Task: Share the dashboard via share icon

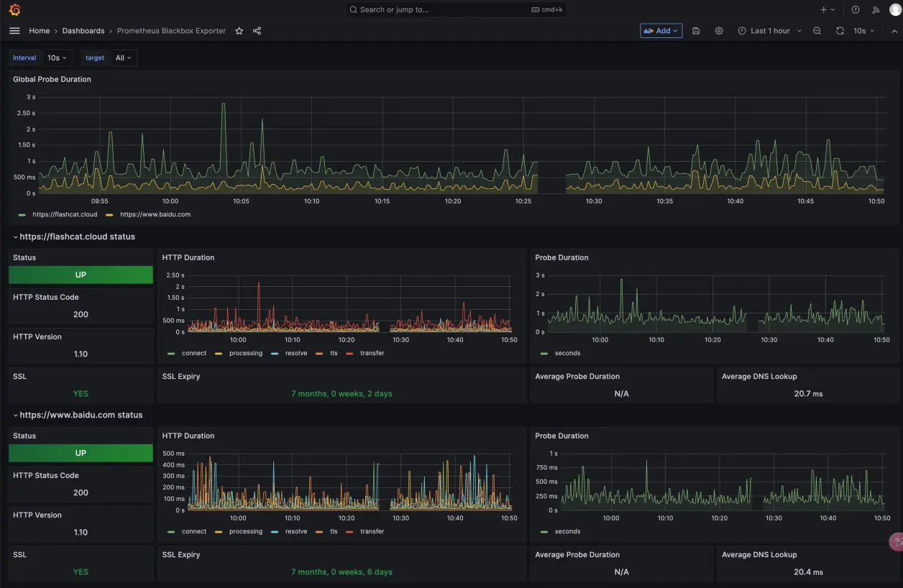Action: (257, 31)
